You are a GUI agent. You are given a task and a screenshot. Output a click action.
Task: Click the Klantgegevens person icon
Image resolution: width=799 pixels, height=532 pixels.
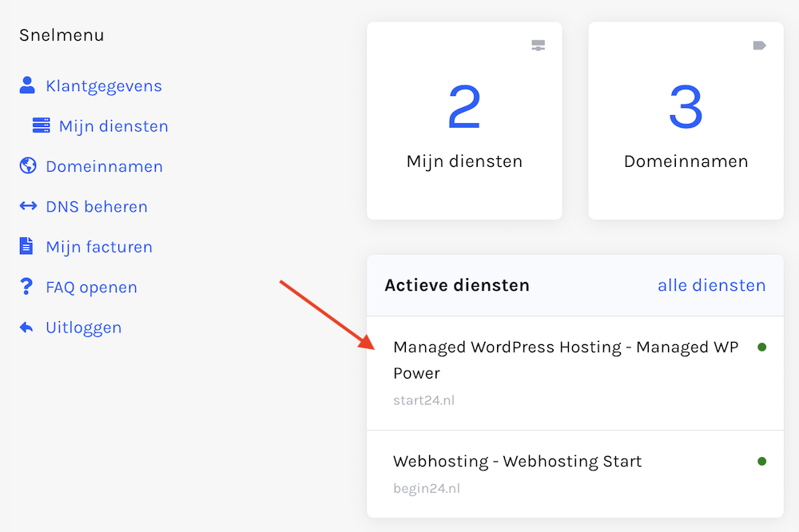coord(26,85)
